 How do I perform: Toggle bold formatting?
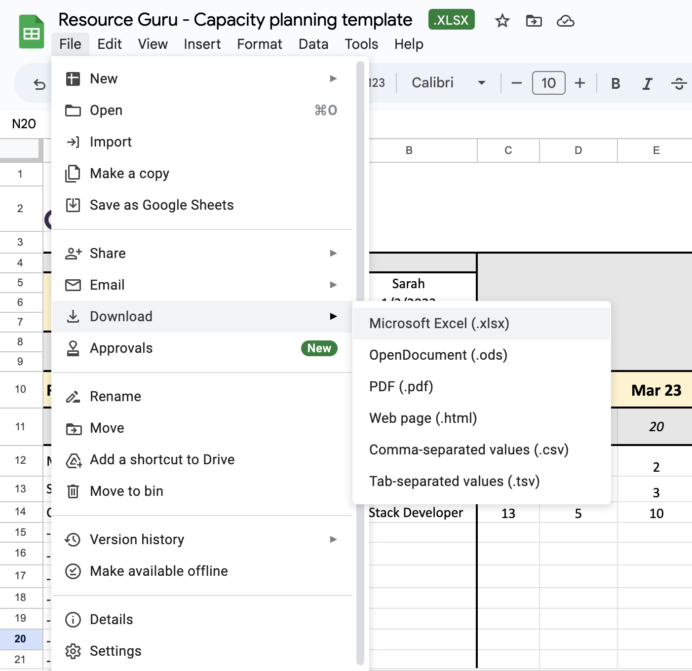click(x=615, y=83)
